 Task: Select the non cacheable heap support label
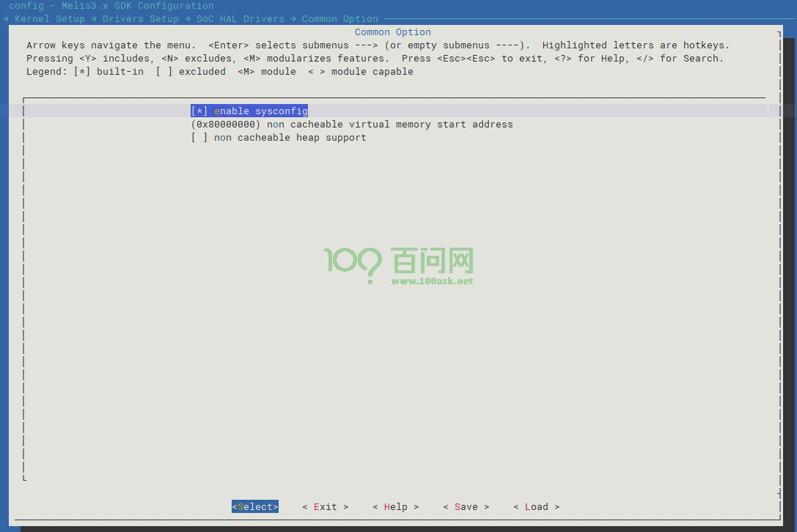point(290,138)
